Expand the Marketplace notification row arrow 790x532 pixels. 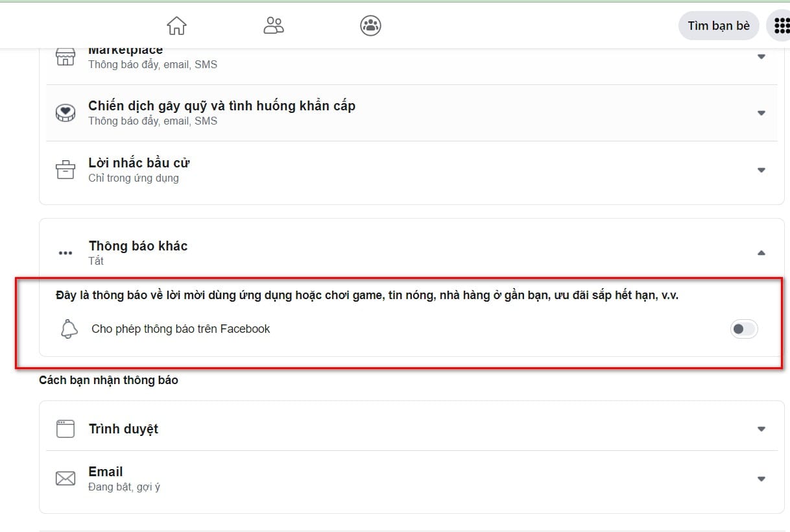tap(761, 56)
